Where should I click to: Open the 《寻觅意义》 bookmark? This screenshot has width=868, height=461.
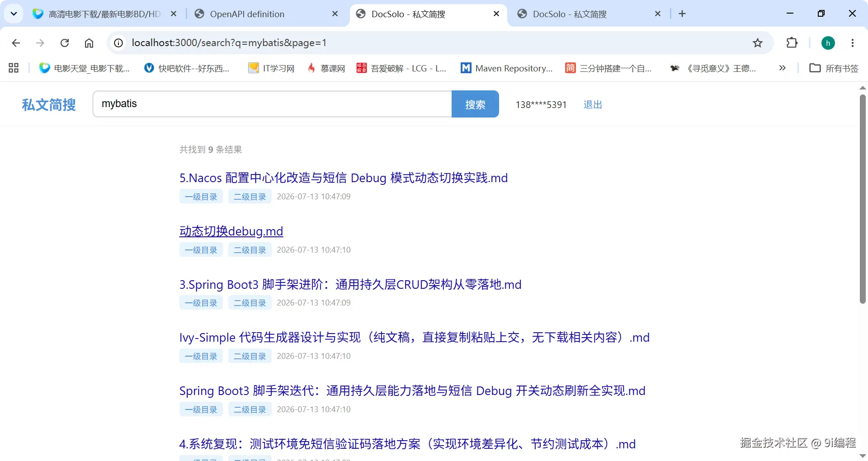[x=713, y=68]
